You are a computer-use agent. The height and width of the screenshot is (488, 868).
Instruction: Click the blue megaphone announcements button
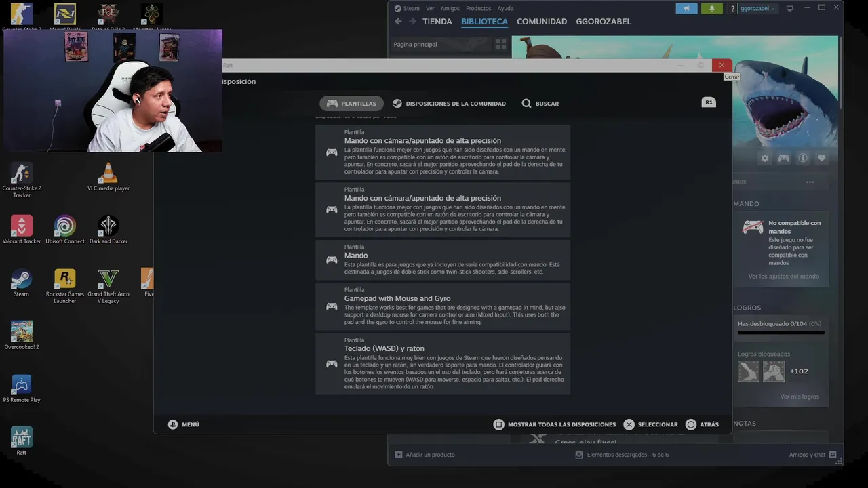coord(686,8)
